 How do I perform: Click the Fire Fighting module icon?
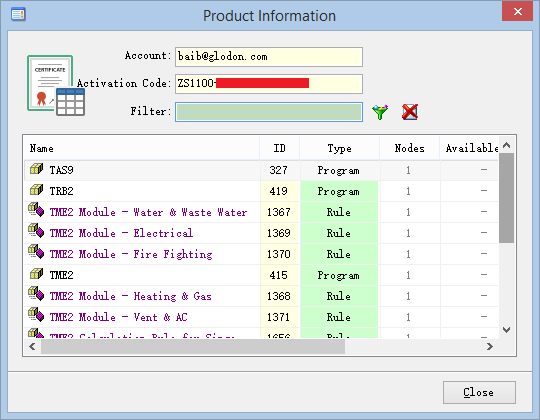(x=36, y=252)
